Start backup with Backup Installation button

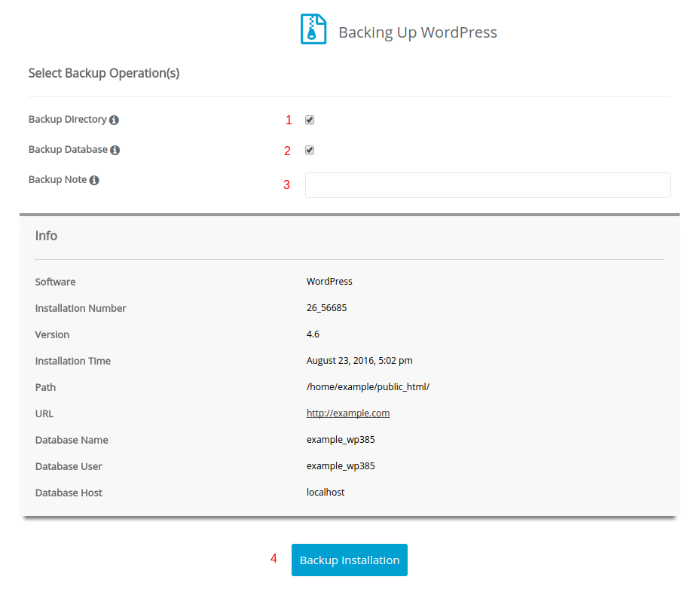coord(350,560)
